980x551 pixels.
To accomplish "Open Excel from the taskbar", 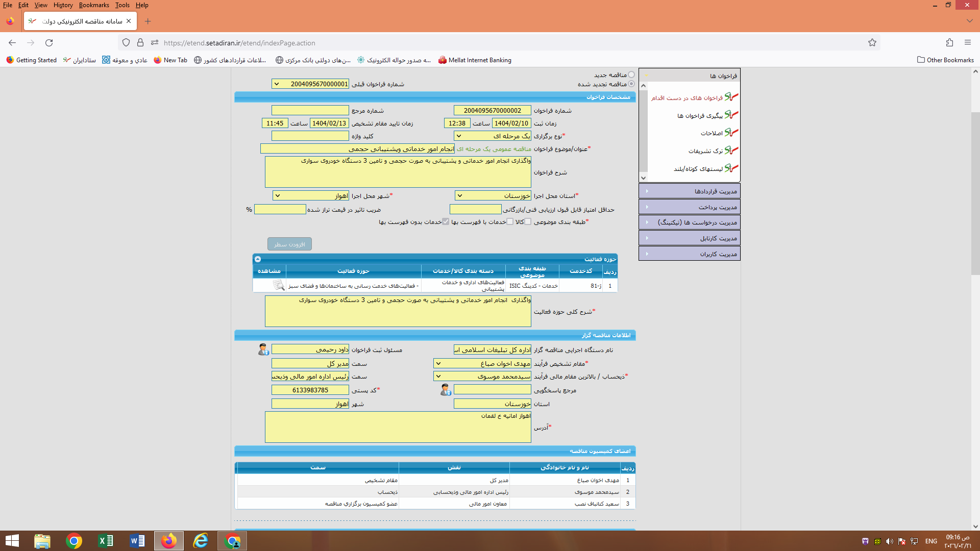I will tap(106, 541).
